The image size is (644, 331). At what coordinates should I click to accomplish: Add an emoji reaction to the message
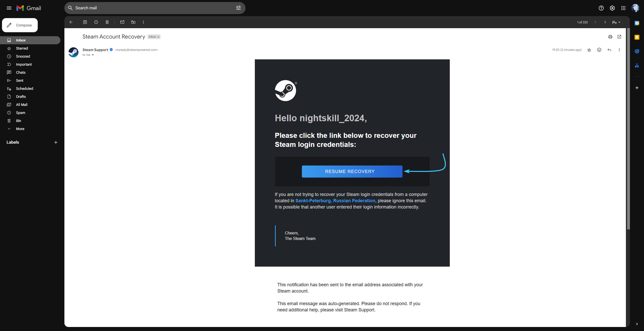pyautogui.click(x=599, y=50)
